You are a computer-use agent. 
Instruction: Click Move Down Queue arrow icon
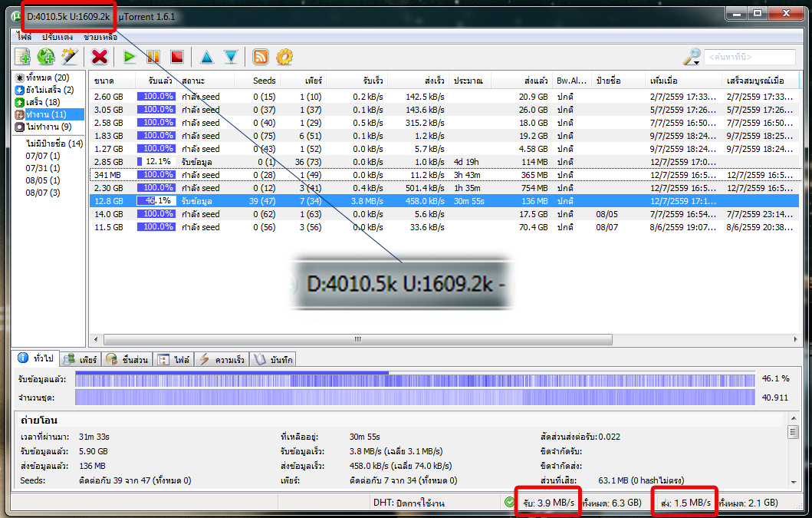click(231, 57)
